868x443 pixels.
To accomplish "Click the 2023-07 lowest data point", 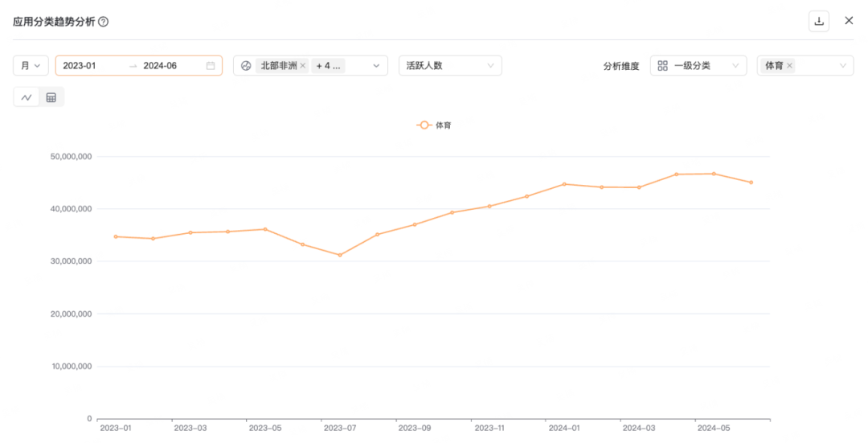I will (x=340, y=255).
